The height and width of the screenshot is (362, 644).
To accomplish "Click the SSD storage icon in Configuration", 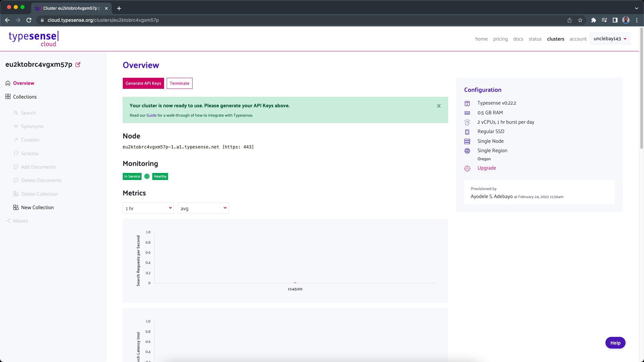I will pyautogui.click(x=467, y=132).
